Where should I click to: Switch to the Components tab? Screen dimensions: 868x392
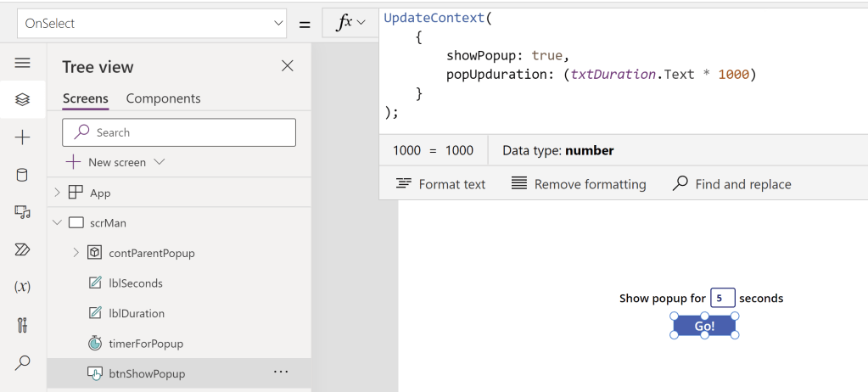pos(163,98)
